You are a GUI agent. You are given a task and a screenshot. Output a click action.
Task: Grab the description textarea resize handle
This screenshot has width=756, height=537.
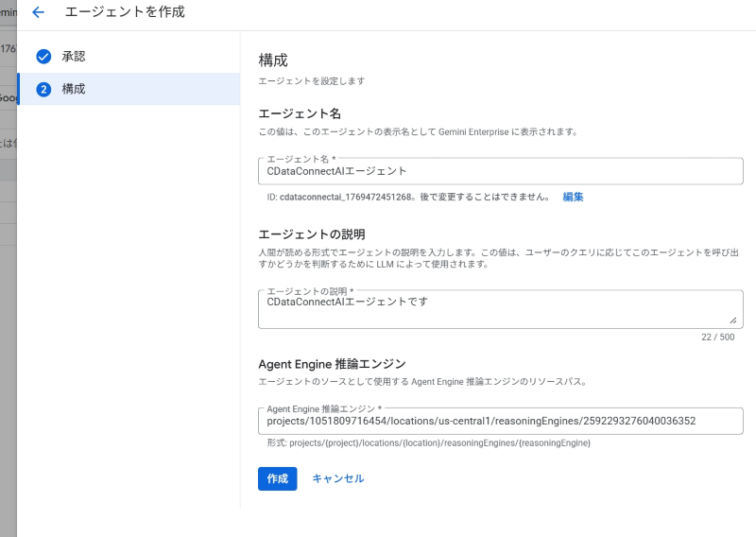coord(732,320)
